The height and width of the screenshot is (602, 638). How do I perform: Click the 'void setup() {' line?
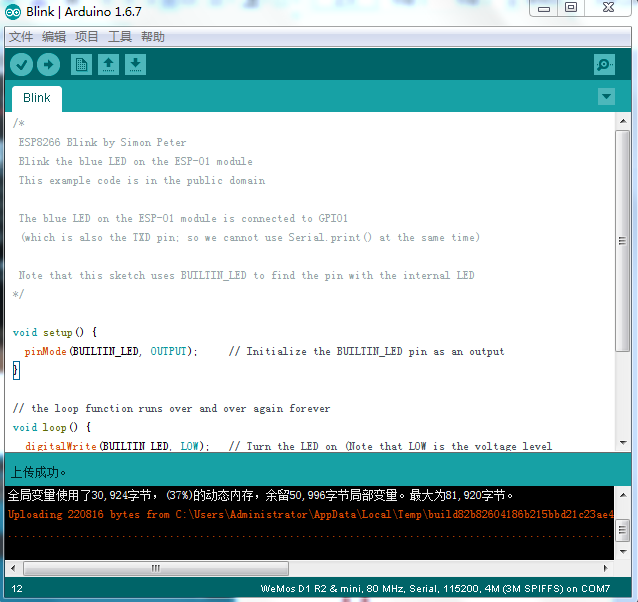pyautogui.click(x=55, y=332)
